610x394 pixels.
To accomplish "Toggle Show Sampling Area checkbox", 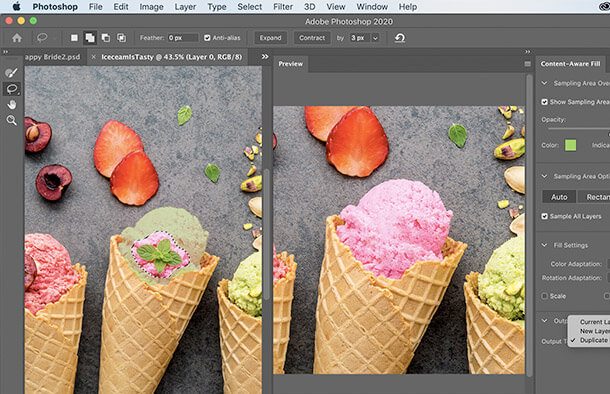I will pos(545,102).
